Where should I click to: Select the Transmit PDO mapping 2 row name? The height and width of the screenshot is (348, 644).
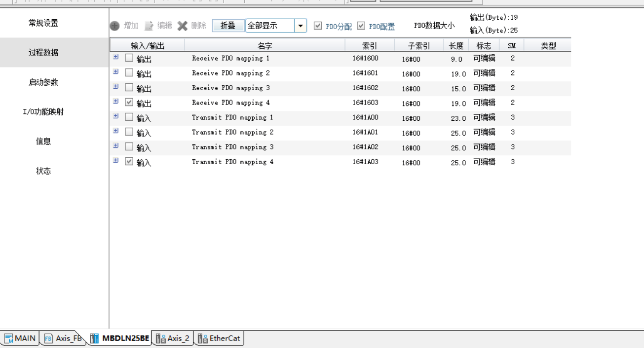tap(232, 132)
